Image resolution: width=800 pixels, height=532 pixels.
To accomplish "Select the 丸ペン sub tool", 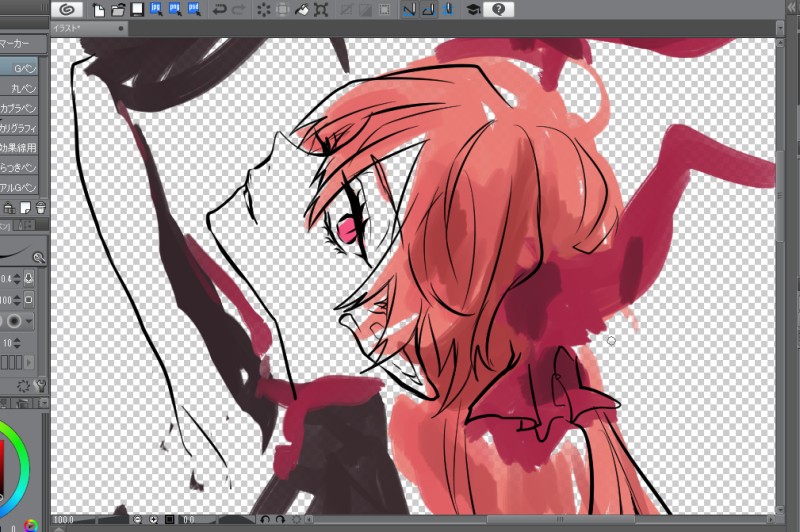I will click(19, 88).
